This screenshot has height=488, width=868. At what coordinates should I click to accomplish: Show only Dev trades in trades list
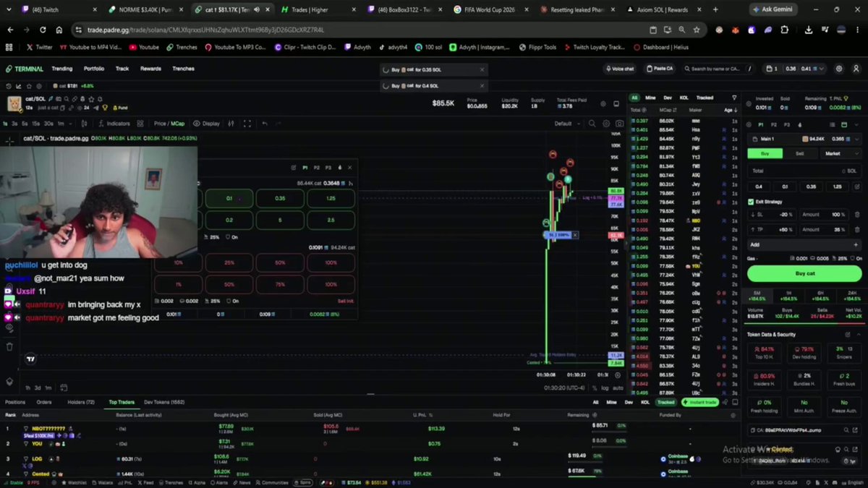(x=667, y=98)
